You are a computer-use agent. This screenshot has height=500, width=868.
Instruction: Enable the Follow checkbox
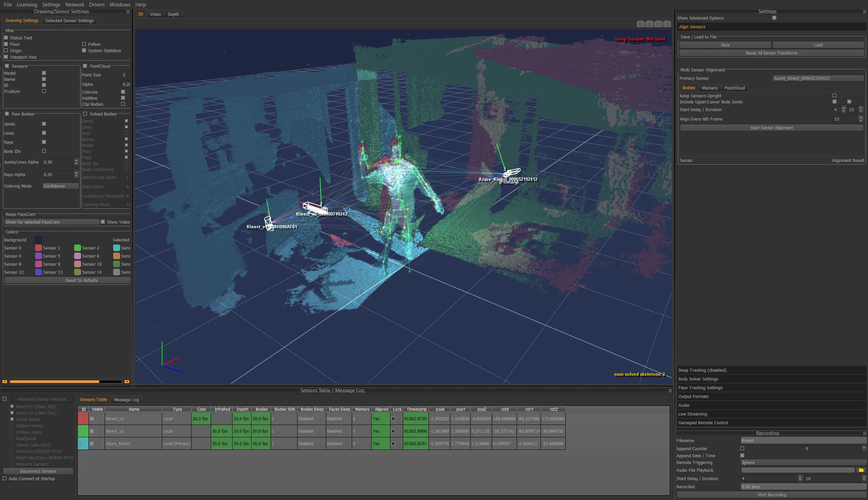[x=84, y=44]
